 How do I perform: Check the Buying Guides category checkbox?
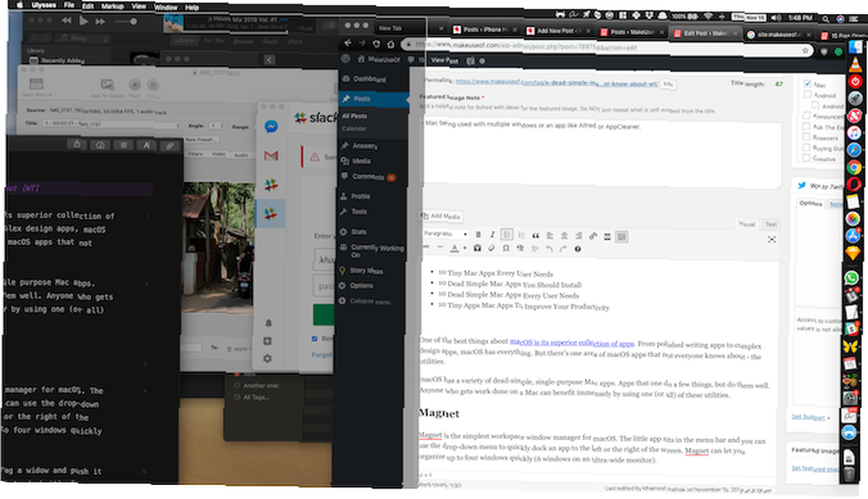click(806, 148)
